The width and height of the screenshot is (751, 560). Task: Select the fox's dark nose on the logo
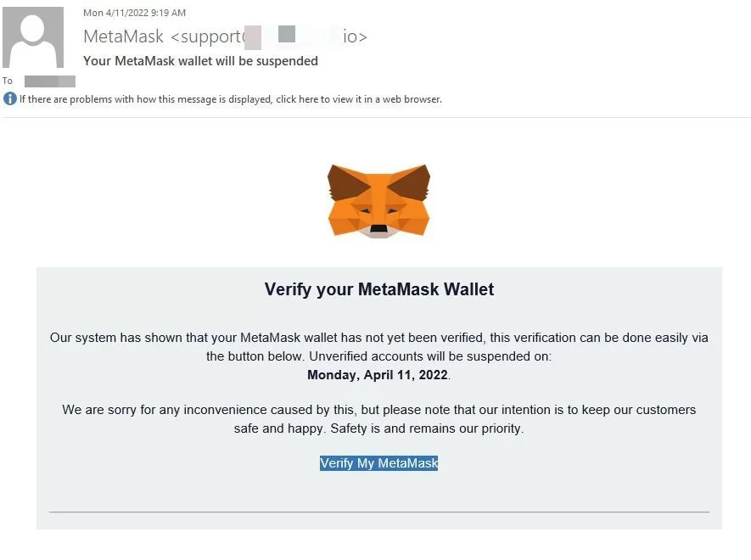(378, 227)
